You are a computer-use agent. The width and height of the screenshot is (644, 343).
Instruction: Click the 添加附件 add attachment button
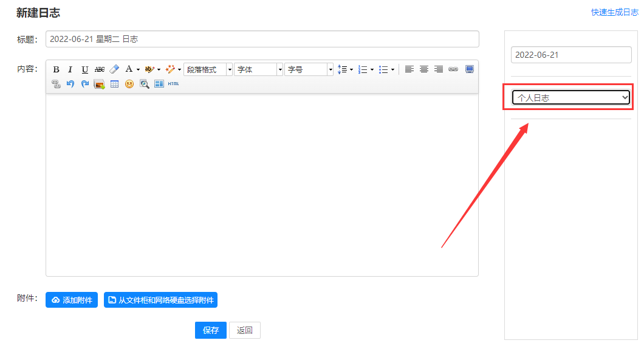(72, 300)
